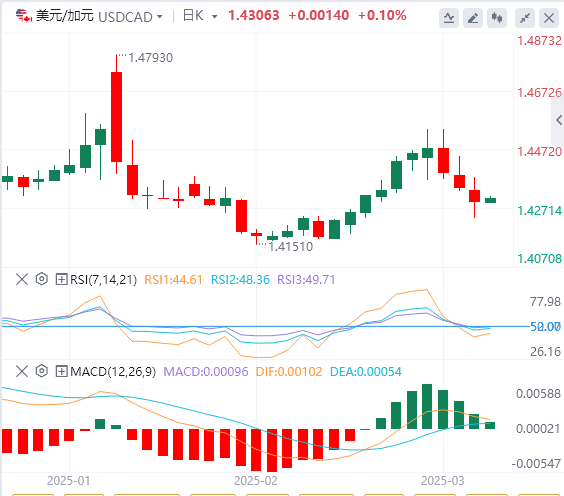Click the US/Canada flag pair icon
Viewport: 564px width, 496px height.
click(x=24, y=16)
